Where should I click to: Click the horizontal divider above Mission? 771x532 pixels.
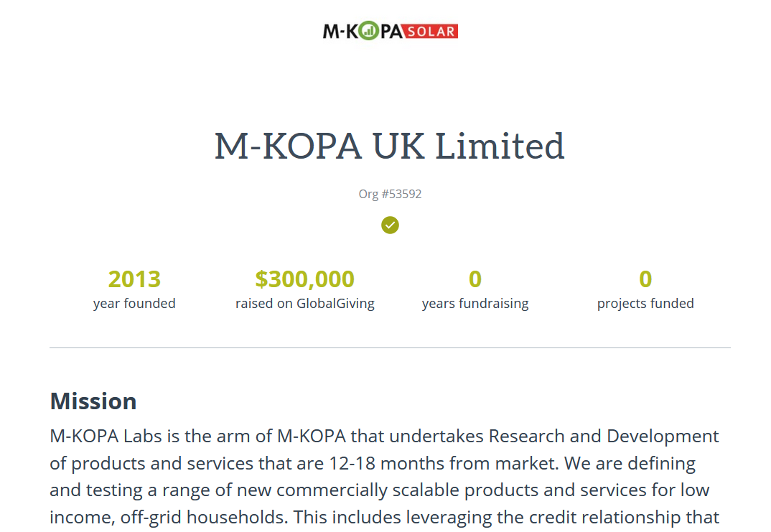[390, 348]
